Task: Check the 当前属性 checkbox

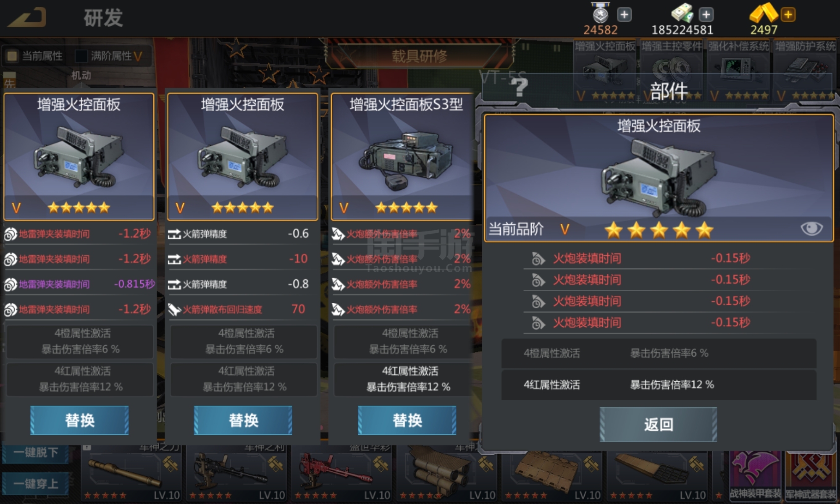Action: [x=12, y=56]
